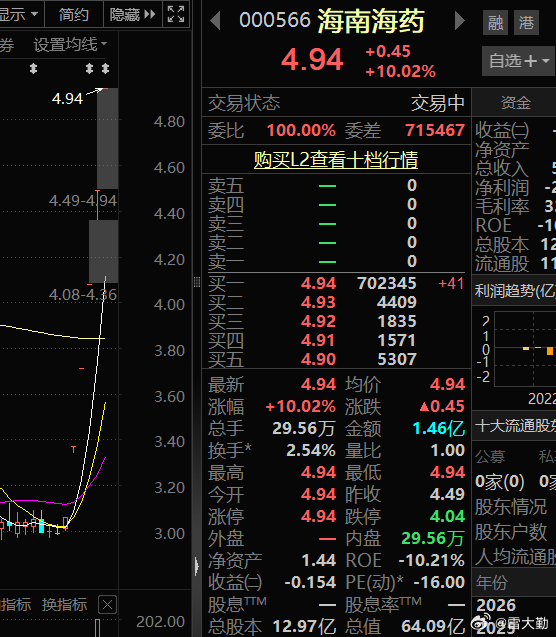Screen dimensions: 556x637
Task: Click the year 2026 entry
Action: click(x=496, y=605)
